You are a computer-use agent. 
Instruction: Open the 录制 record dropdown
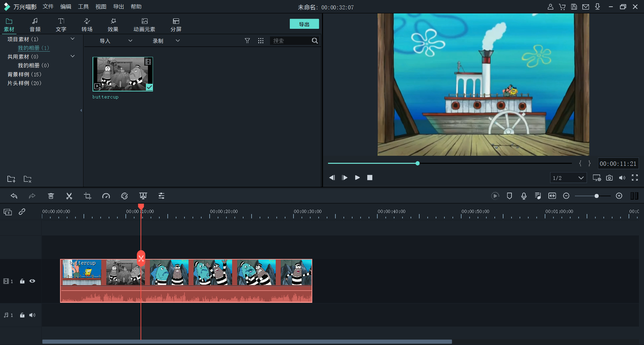(x=166, y=41)
